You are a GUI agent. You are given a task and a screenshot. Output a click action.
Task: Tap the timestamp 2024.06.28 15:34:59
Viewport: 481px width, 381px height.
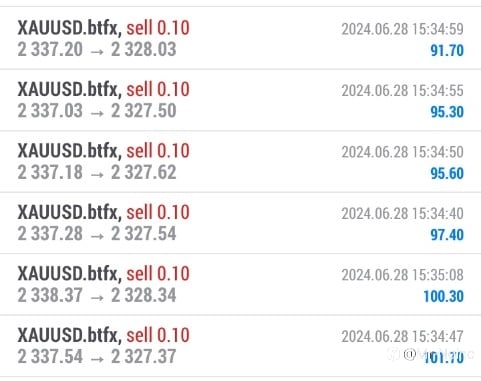tap(402, 29)
